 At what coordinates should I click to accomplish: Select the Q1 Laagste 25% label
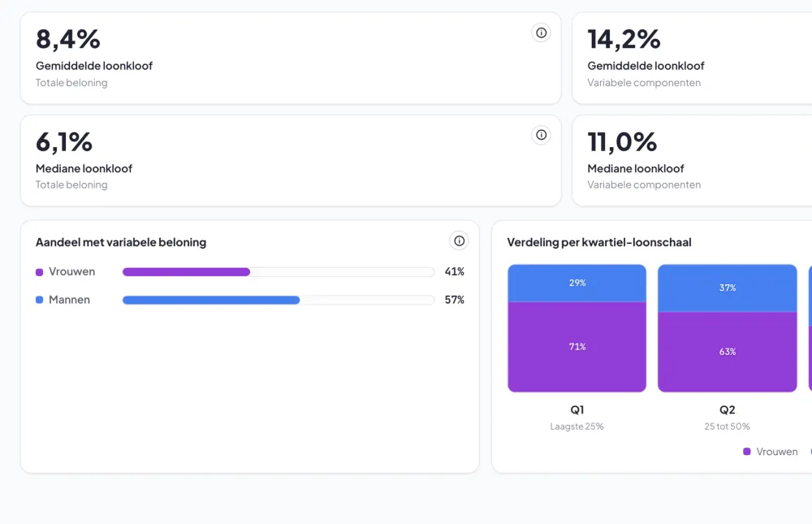click(x=577, y=418)
